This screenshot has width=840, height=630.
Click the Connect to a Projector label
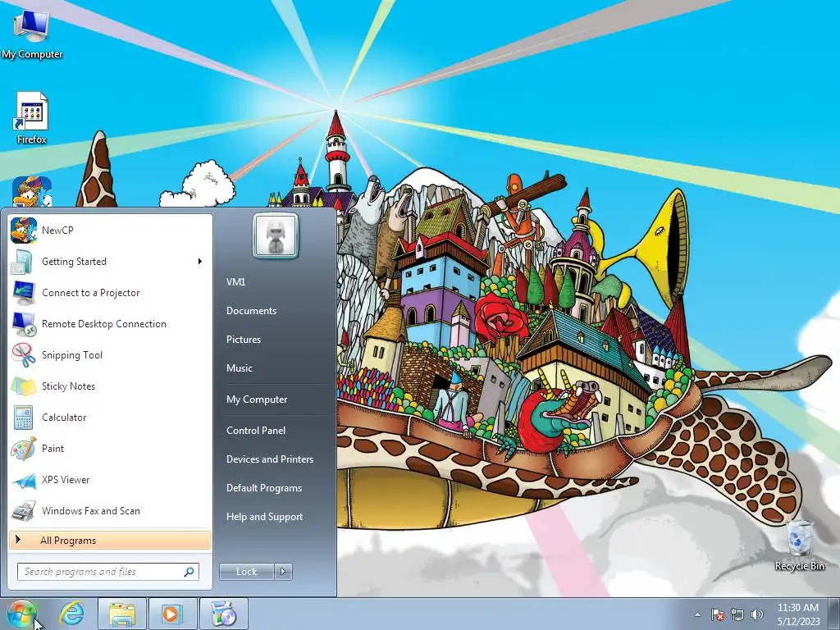(90, 293)
